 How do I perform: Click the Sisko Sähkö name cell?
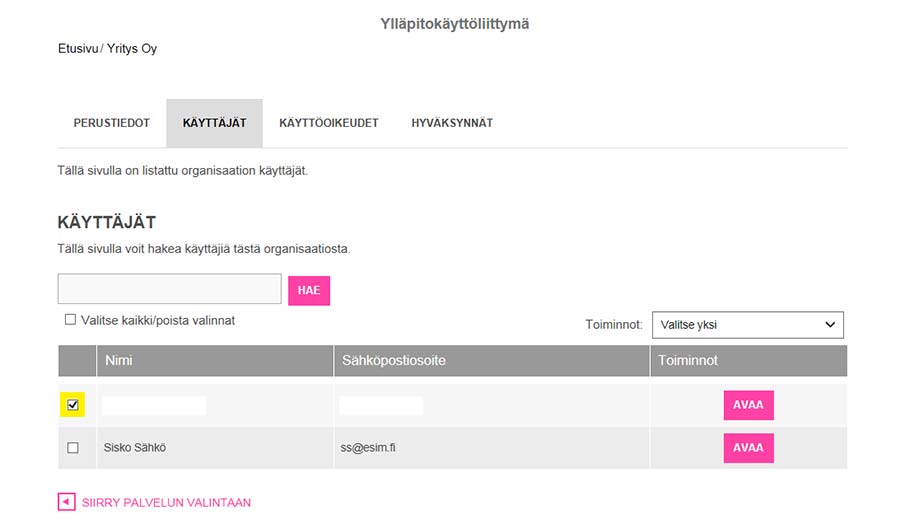135,448
